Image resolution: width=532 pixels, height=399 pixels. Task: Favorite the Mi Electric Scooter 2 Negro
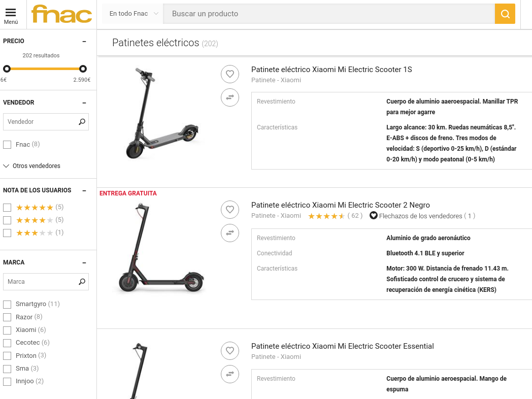click(230, 209)
